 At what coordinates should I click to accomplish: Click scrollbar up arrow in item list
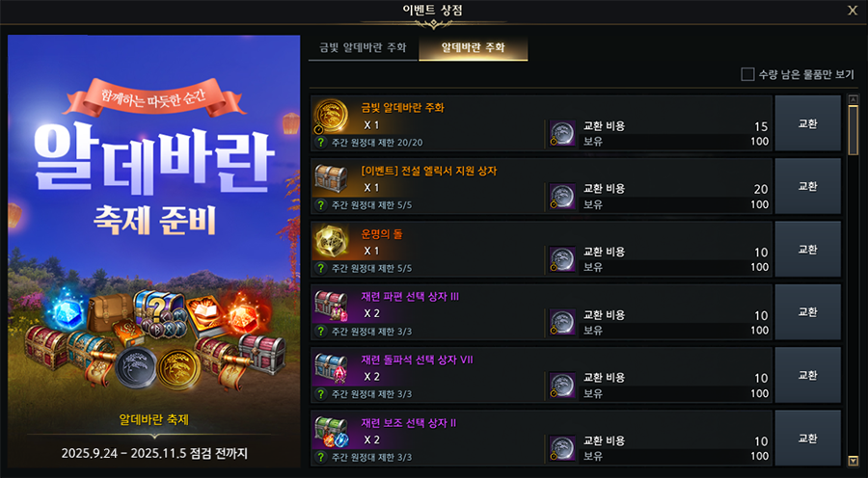point(854,99)
